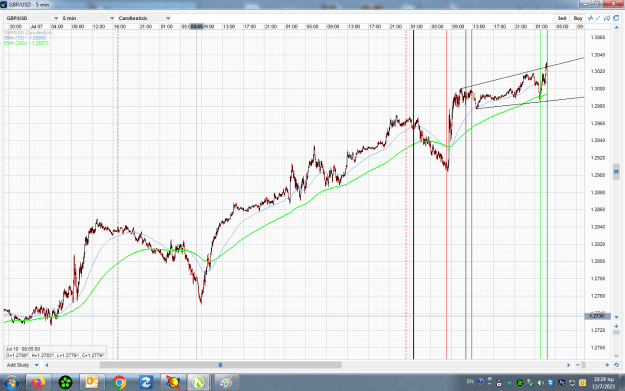Click the taskbar clock showing 13/7/2023

pyautogui.click(x=603, y=383)
